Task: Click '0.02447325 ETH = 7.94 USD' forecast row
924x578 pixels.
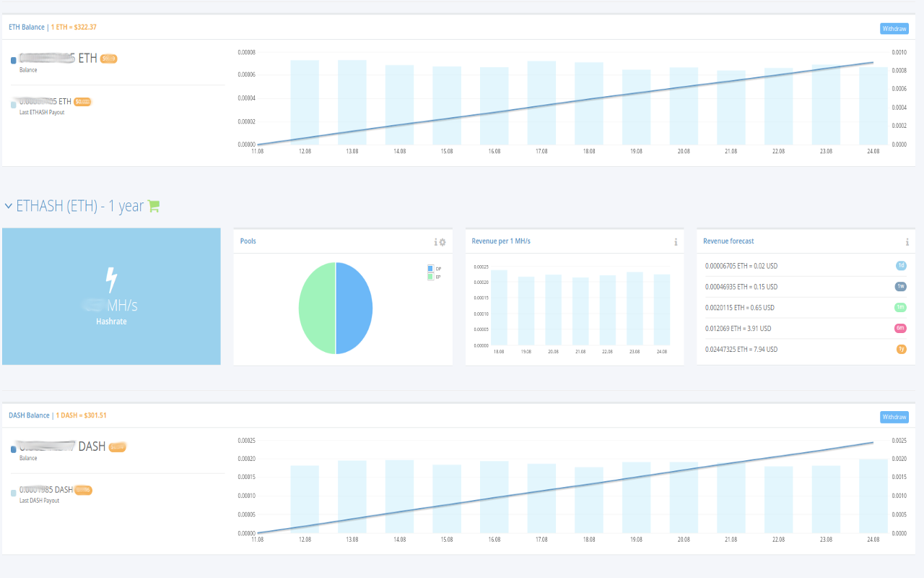Action: 806,349
